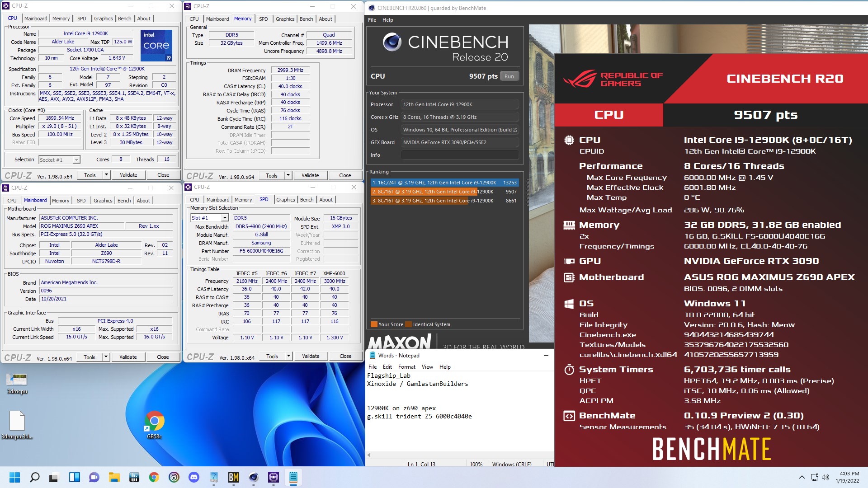Expand Tools arrow in Mainboard CPU-Z window
868x488 pixels.
click(106, 357)
